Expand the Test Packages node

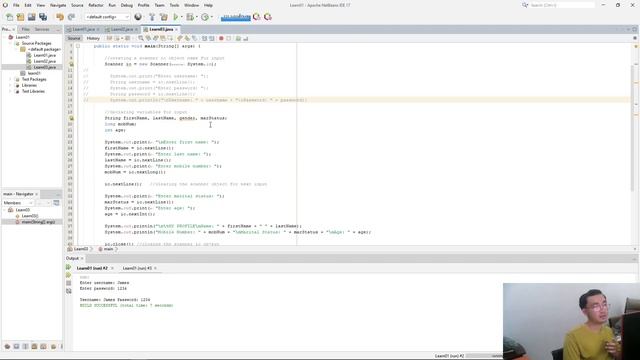(10, 79)
